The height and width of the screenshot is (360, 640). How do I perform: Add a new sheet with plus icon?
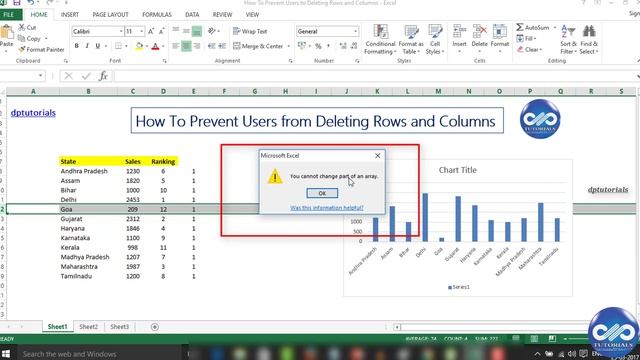coord(154,327)
